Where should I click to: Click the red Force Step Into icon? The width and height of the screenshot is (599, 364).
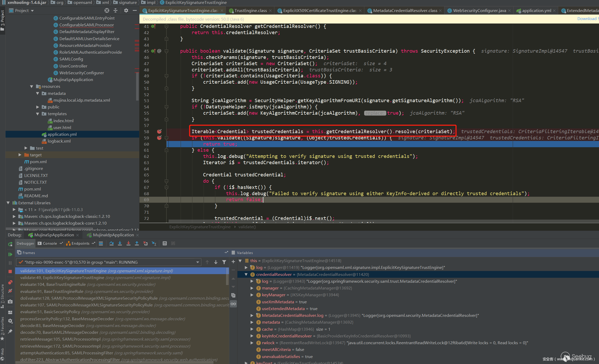click(x=128, y=243)
